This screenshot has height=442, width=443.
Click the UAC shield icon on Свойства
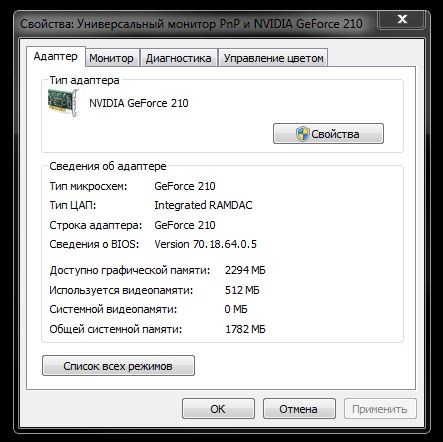click(x=303, y=134)
